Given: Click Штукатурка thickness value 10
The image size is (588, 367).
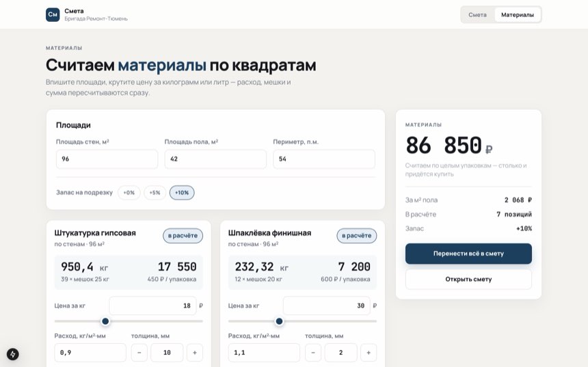Looking at the screenshot, I should (x=167, y=353).
